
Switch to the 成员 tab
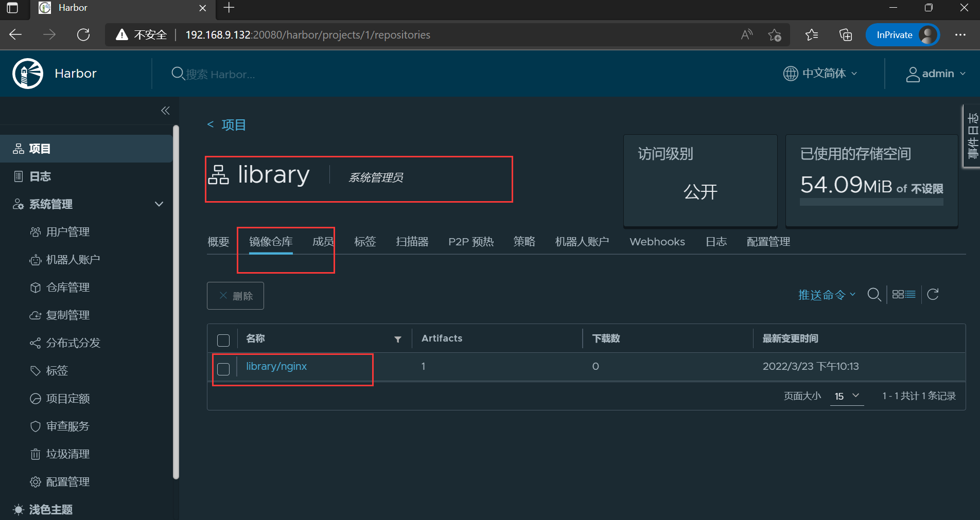(323, 242)
